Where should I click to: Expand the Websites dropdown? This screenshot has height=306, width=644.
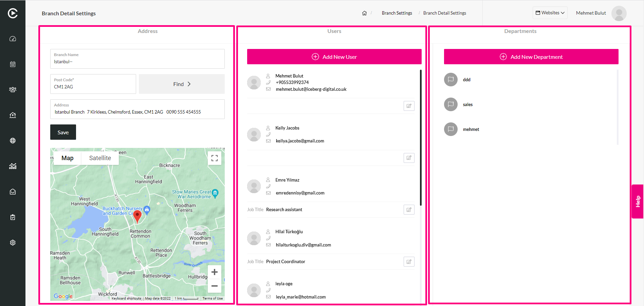[x=550, y=13]
